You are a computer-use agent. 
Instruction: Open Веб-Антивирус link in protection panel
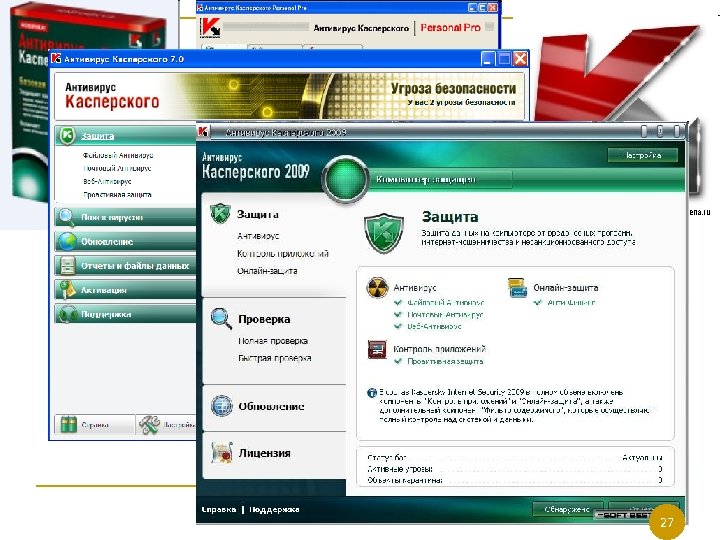[x=434, y=326]
